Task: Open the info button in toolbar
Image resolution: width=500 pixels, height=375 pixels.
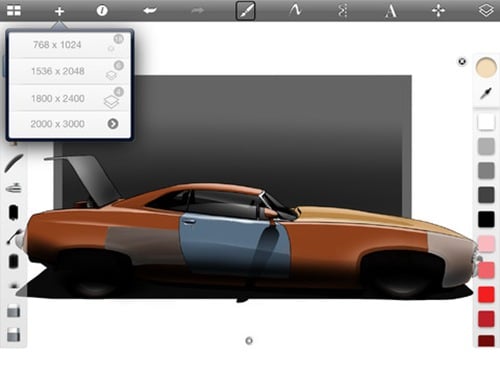Action: tap(102, 11)
